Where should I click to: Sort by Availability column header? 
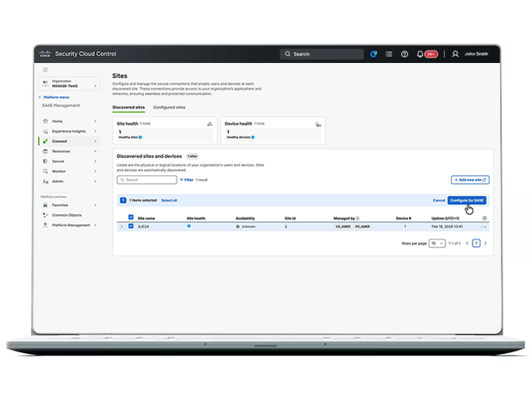pos(245,219)
